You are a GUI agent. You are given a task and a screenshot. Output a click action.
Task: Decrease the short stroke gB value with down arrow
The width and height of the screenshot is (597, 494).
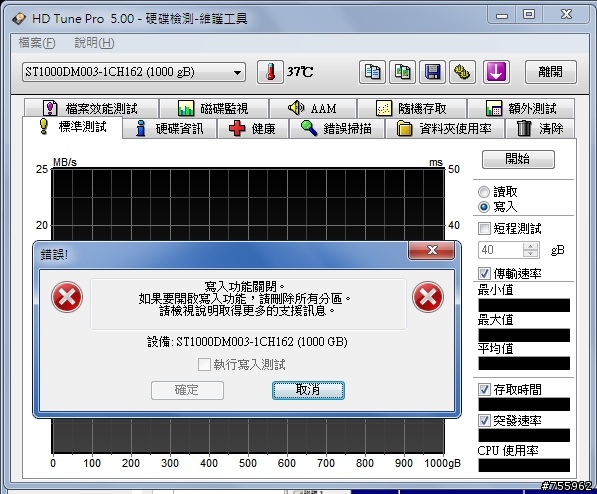point(531,254)
